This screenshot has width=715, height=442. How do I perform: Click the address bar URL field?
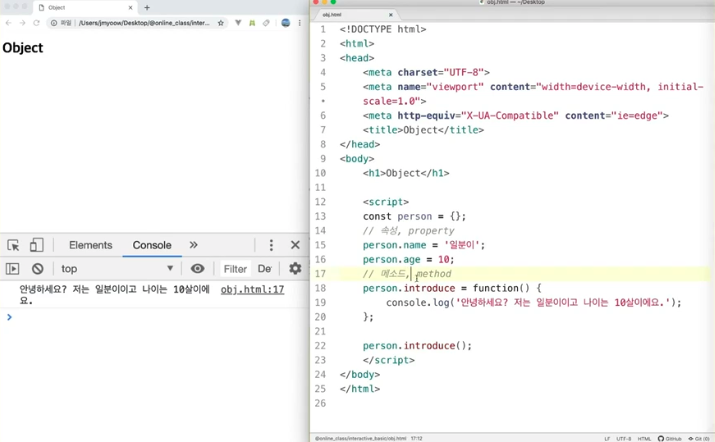point(144,23)
